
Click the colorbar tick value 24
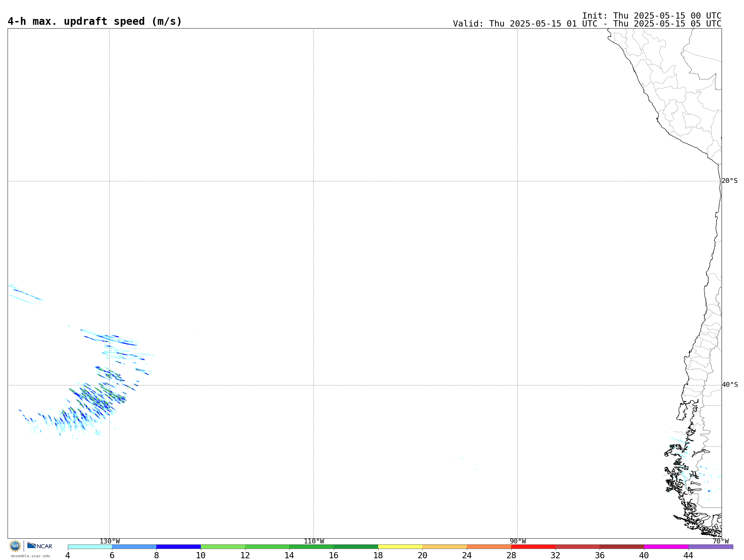tap(467, 556)
